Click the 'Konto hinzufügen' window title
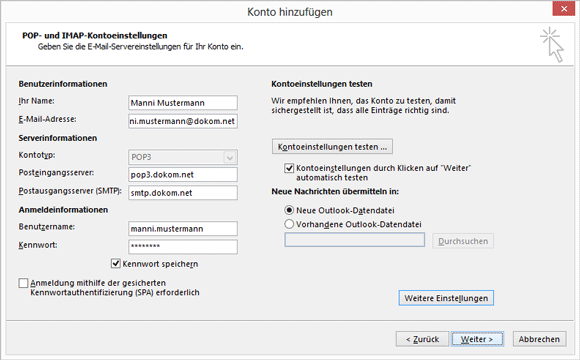Screen dimensions: 580x360 click(x=290, y=12)
